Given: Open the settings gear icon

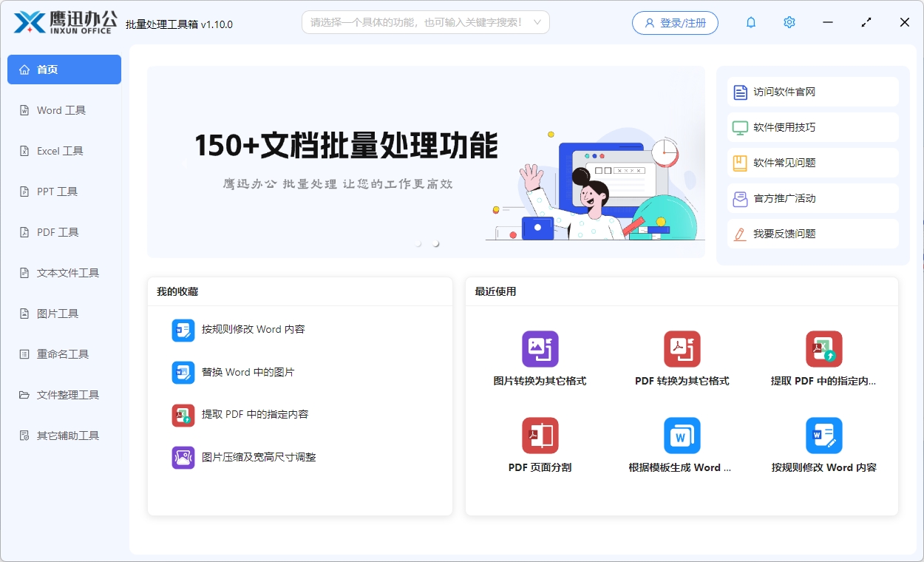Looking at the screenshot, I should coord(789,22).
